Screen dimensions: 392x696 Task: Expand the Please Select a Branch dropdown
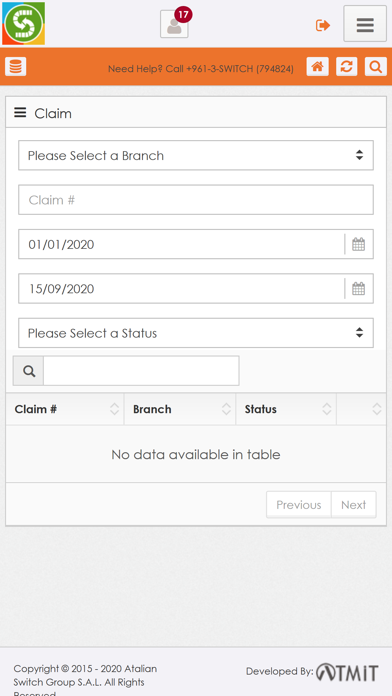pos(196,155)
